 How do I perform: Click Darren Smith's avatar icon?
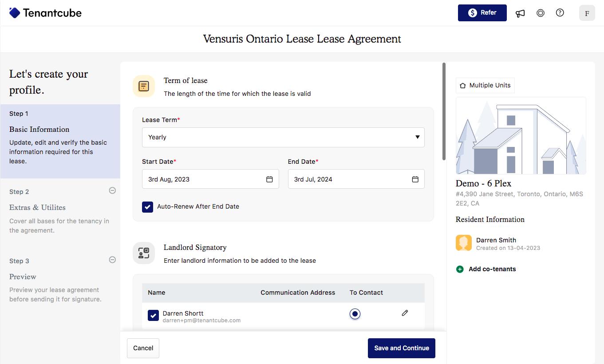tap(464, 243)
